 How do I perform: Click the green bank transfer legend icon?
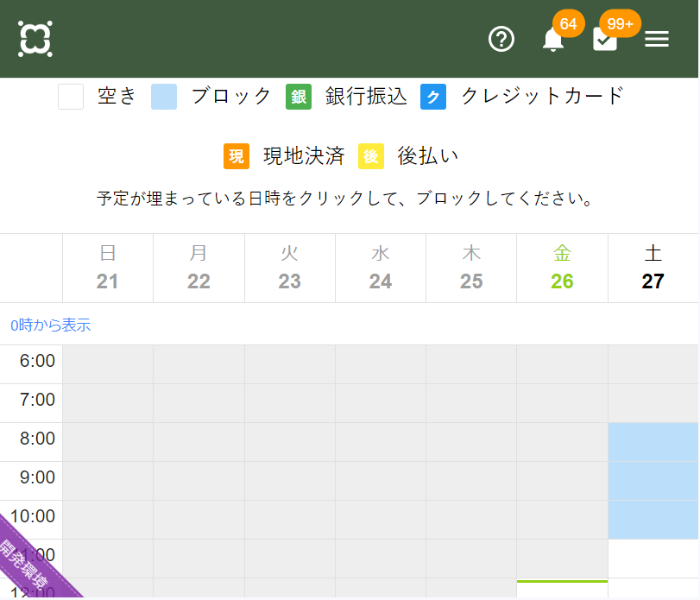click(299, 97)
